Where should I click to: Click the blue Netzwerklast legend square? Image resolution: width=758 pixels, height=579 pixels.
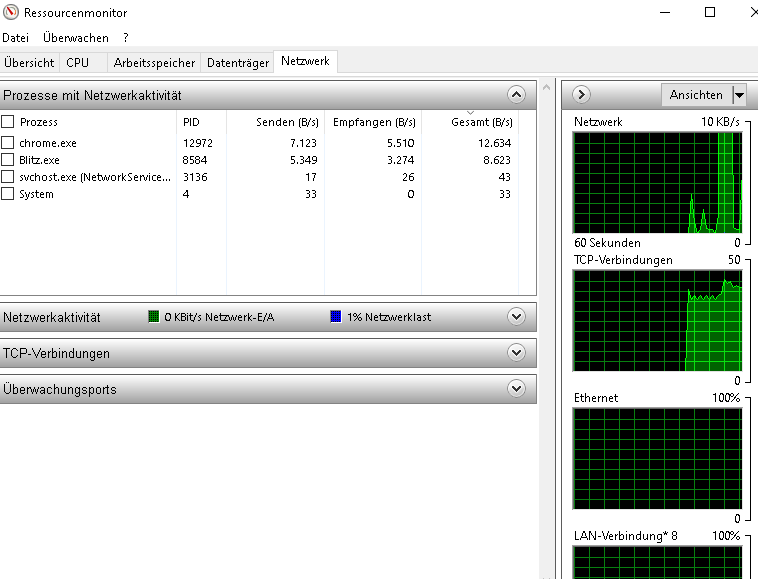point(336,317)
